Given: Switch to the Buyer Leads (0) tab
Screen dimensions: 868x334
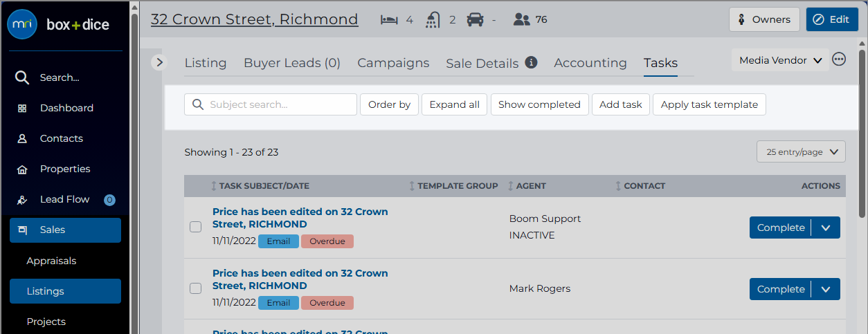Looking at the screenshot, I should tap(292, 63).
